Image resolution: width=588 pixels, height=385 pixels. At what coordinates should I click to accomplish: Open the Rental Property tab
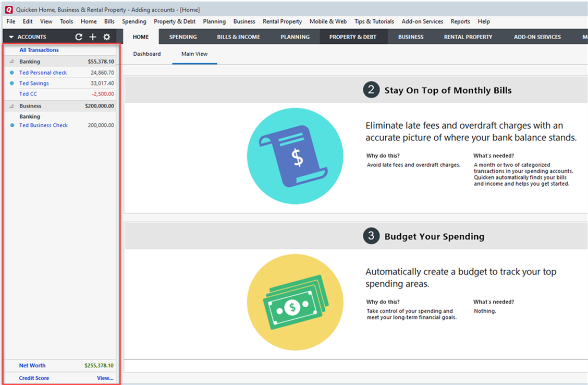tap(468, 37)
